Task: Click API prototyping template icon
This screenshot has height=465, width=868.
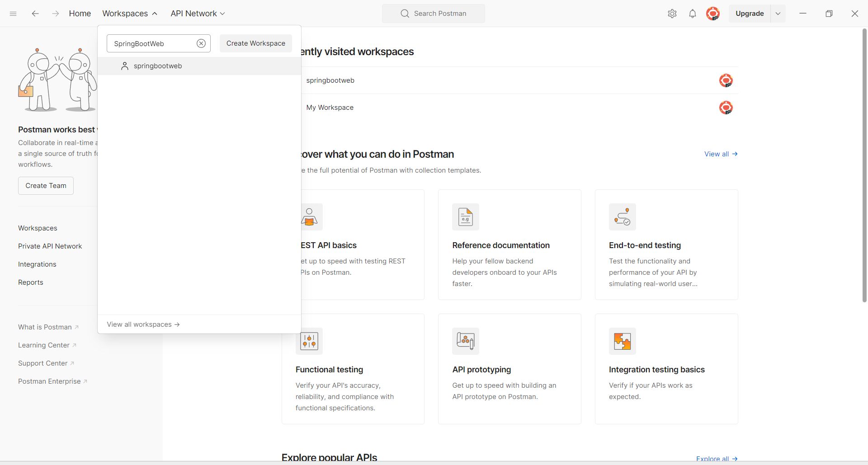Action: click(x=466, y=341)
